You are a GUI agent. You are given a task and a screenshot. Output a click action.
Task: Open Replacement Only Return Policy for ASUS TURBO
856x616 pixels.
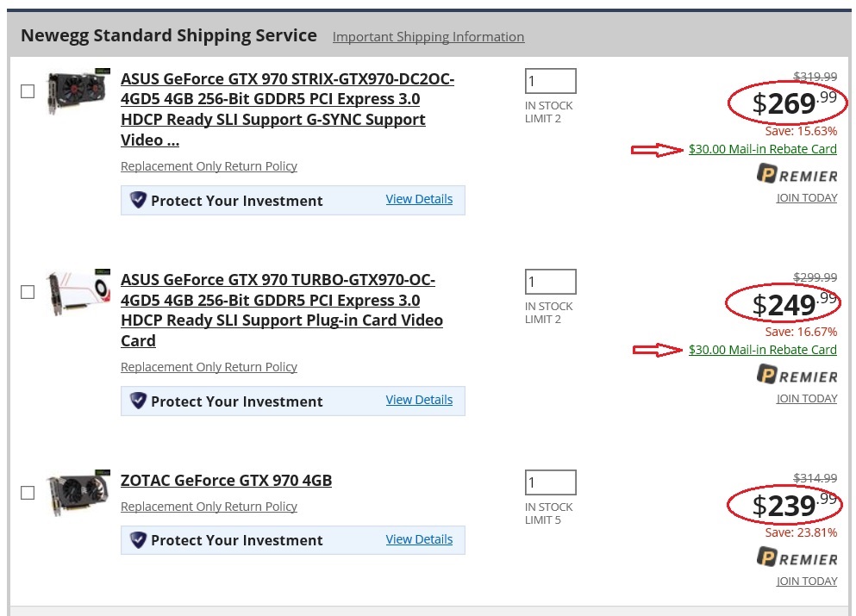209,367
